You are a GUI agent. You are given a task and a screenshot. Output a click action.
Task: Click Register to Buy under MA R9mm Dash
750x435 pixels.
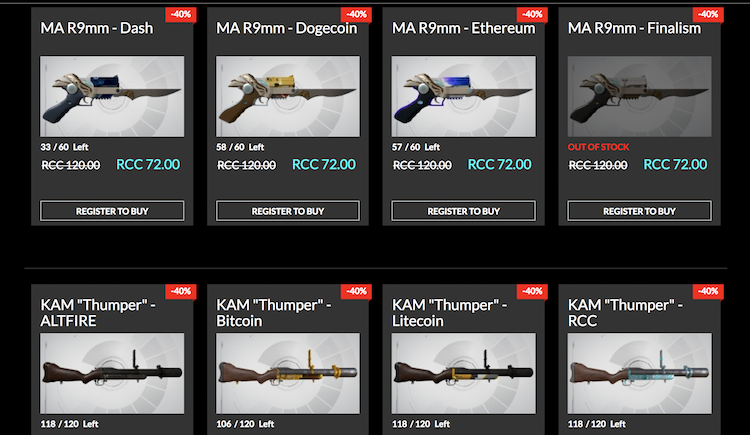(112, 211)
